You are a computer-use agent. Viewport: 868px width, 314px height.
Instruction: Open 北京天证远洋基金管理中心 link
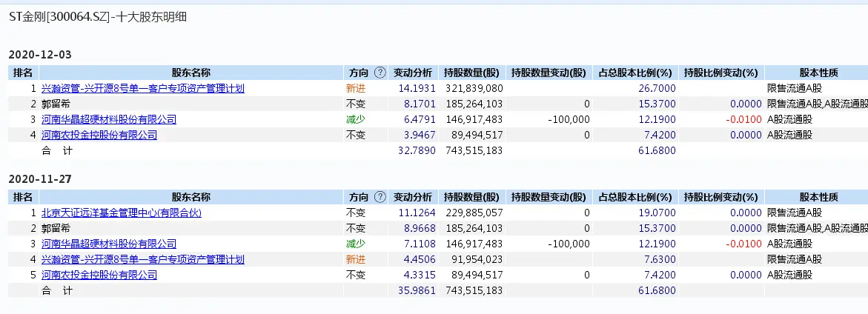(122, 213)
